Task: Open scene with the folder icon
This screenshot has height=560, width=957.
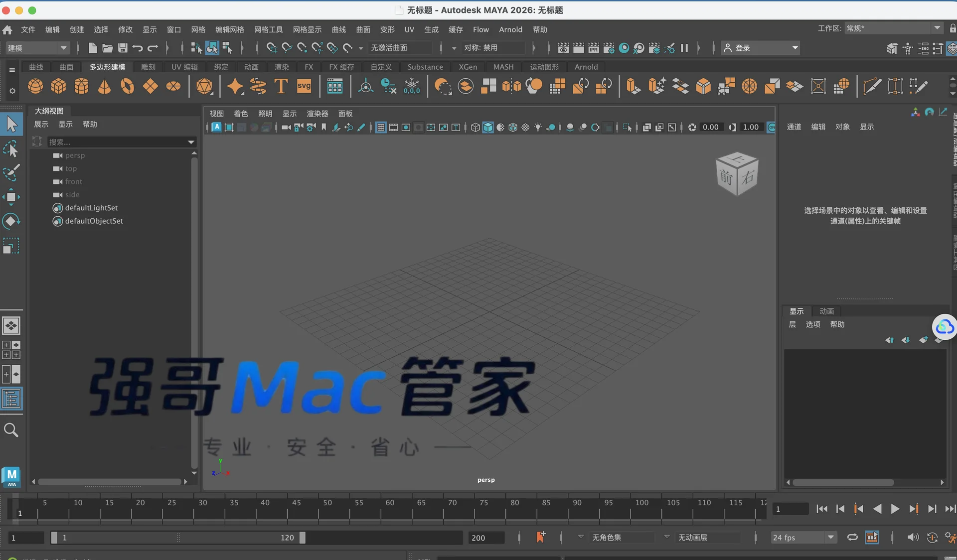Action: pyautogui.click(x=107, y=48)
